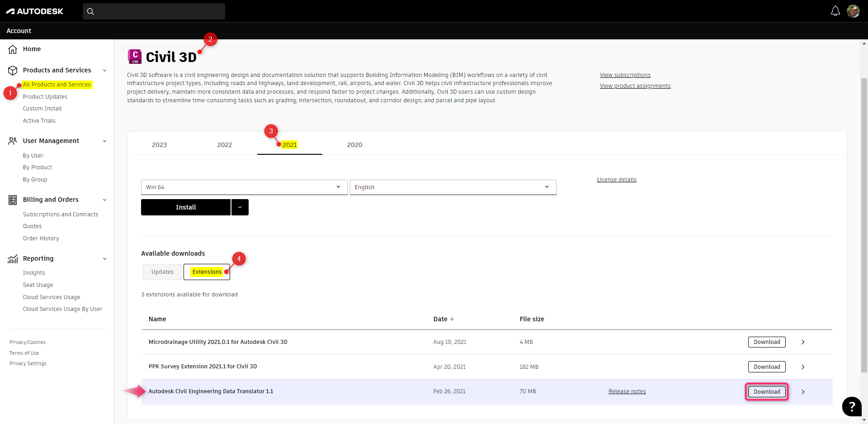The image size is (868, 424).
Task: Switch to the 2023 version tab
Action: pos(159,145)
